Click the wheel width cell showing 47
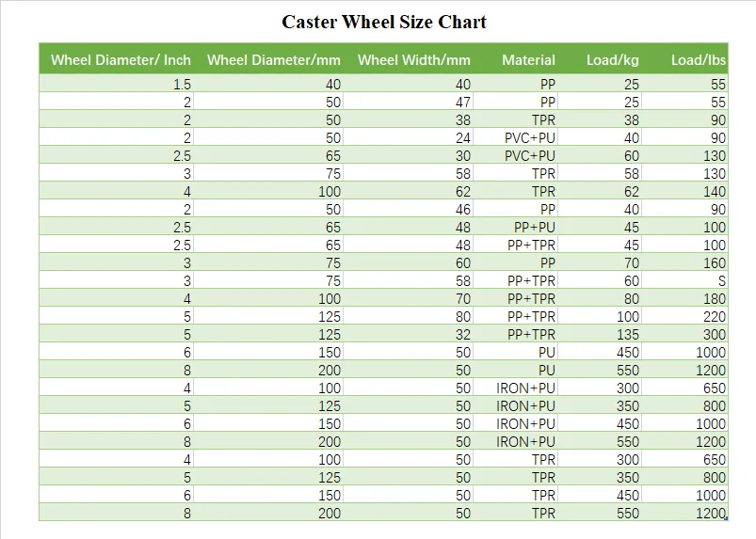 (x=408, y=103)
